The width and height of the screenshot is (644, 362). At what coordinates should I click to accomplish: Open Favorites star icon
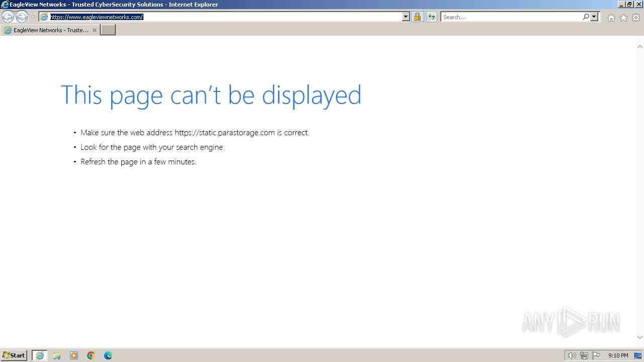[x=623, y=18]
